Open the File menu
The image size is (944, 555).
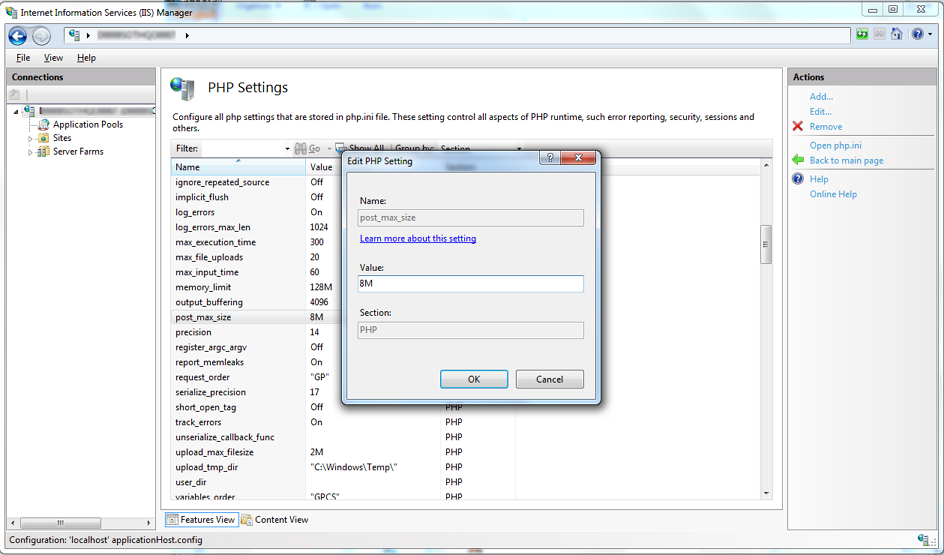[x=23, y=58]
